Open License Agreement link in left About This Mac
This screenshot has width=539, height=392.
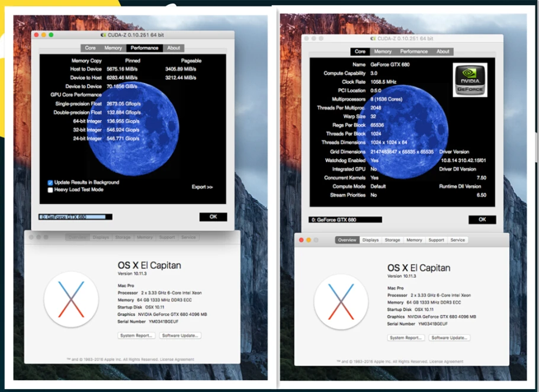177,359
